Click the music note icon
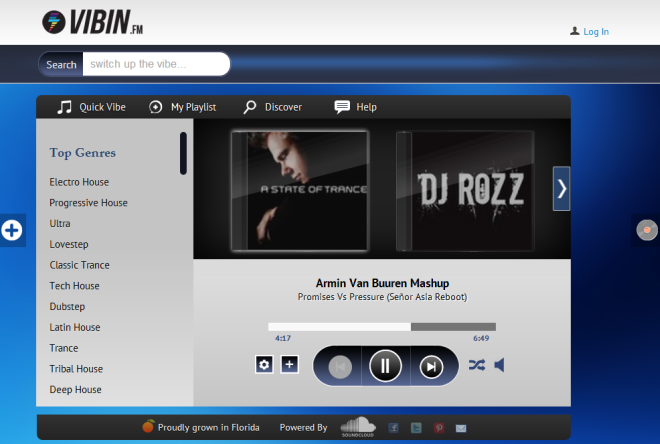 64,107
